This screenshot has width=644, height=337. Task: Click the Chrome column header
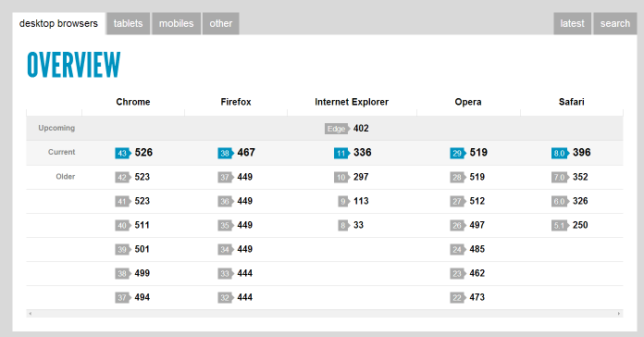coord(133,102)
